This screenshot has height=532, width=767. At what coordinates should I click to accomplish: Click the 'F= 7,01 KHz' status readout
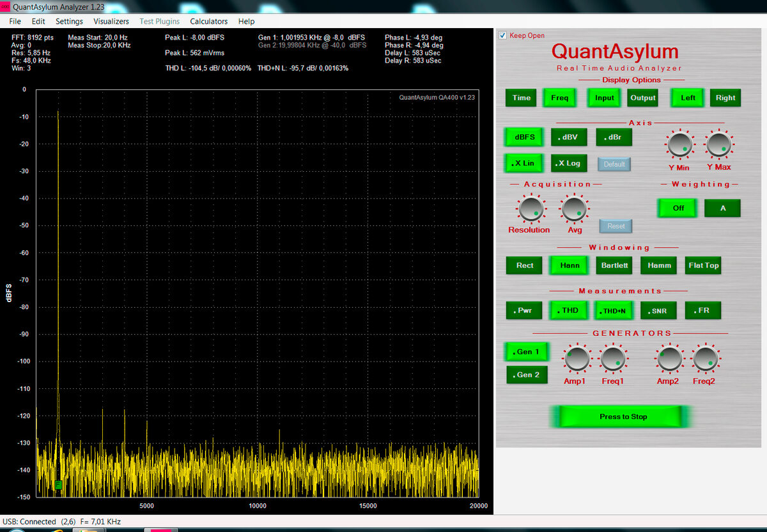click(x=100, y=522)
